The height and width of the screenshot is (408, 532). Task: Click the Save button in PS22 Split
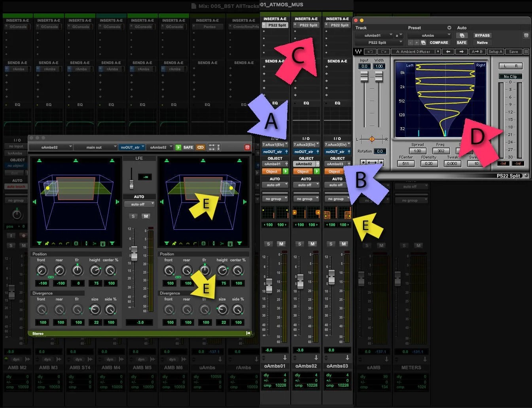pos(513,51)
